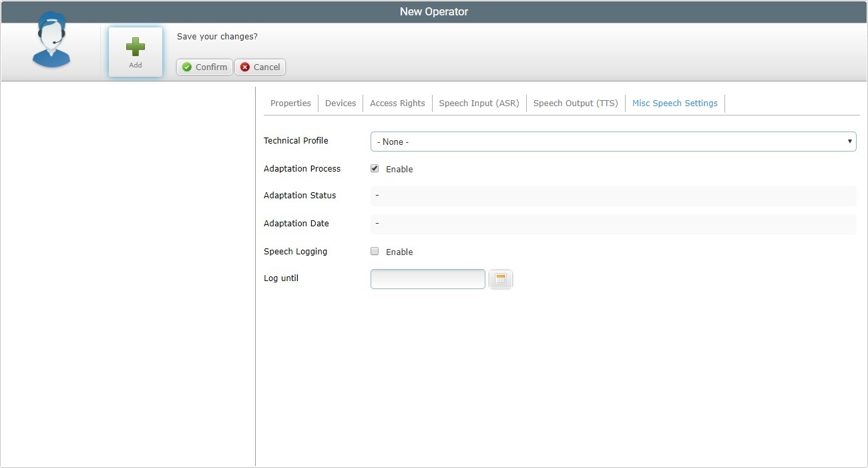This screenshot has width=868, height=468.
Task: Open the Devices tab
Action: pyautogui.click(x=341, y=103)
